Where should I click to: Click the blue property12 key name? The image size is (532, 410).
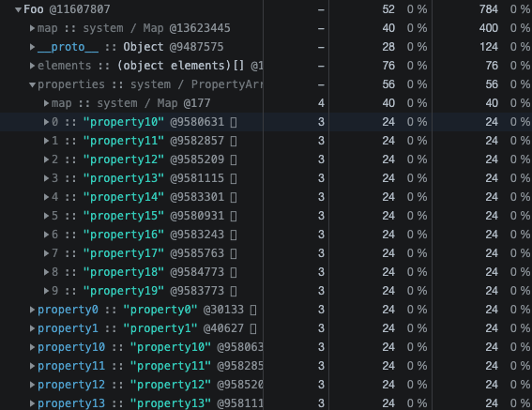click(x=71, y=385)
